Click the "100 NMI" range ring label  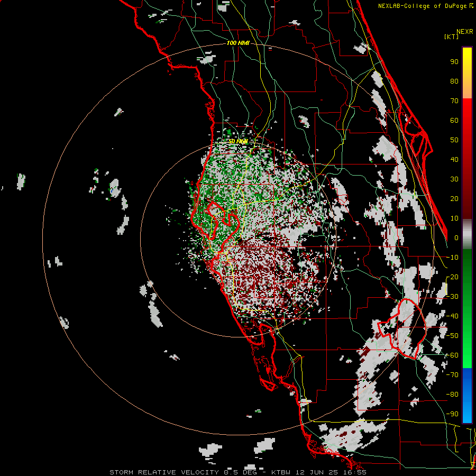tap(238, 43)
